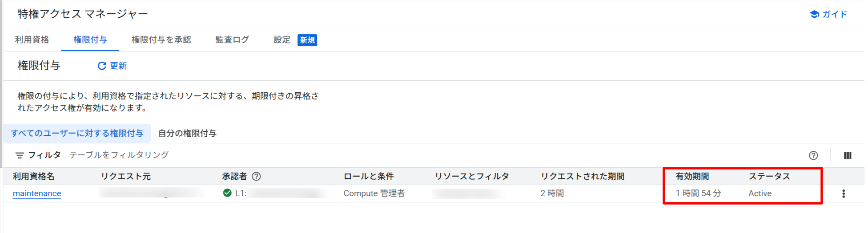
Task: Click the 更新 button label
Action: [118, 66]
